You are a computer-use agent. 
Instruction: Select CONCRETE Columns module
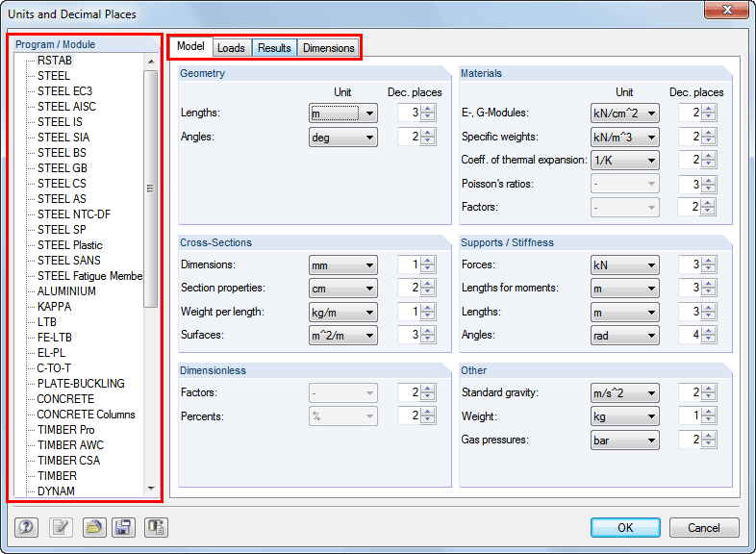click(86, 415)
